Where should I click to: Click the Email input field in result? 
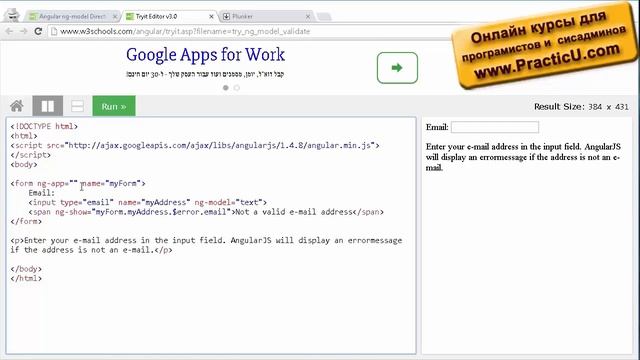tap(495, 127)
